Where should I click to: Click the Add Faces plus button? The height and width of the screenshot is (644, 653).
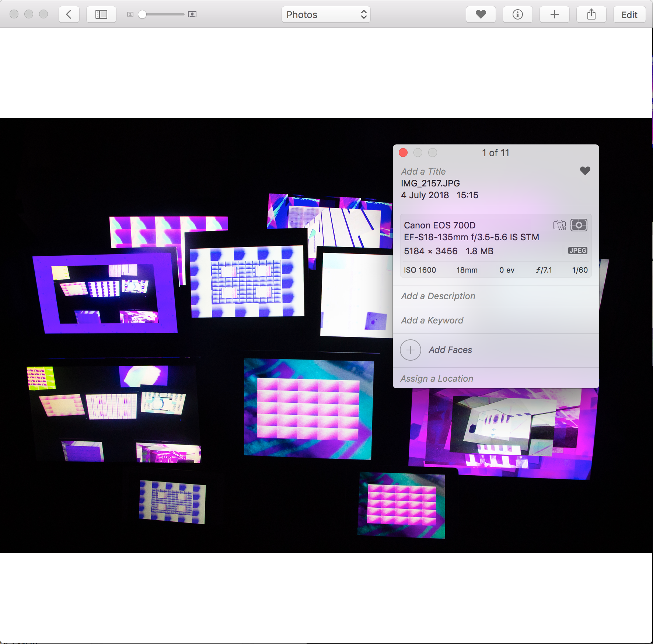pyautogui.click(x=411, y=350)
